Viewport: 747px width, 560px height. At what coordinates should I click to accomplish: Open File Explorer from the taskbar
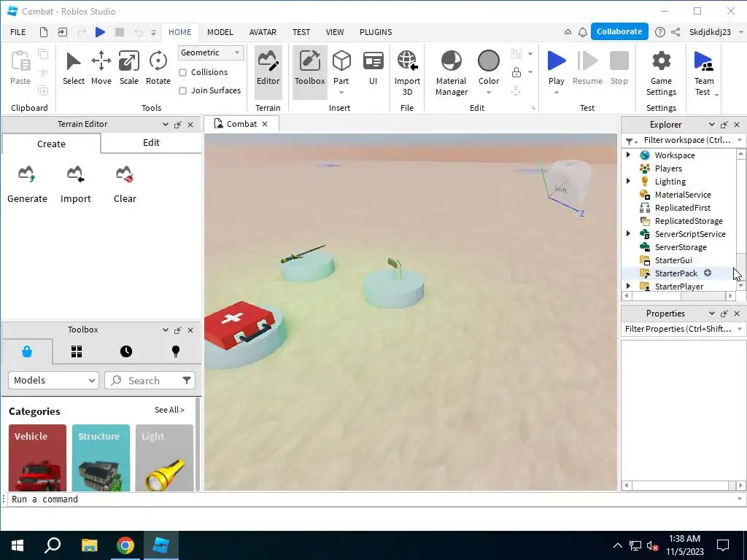(89, 545)
